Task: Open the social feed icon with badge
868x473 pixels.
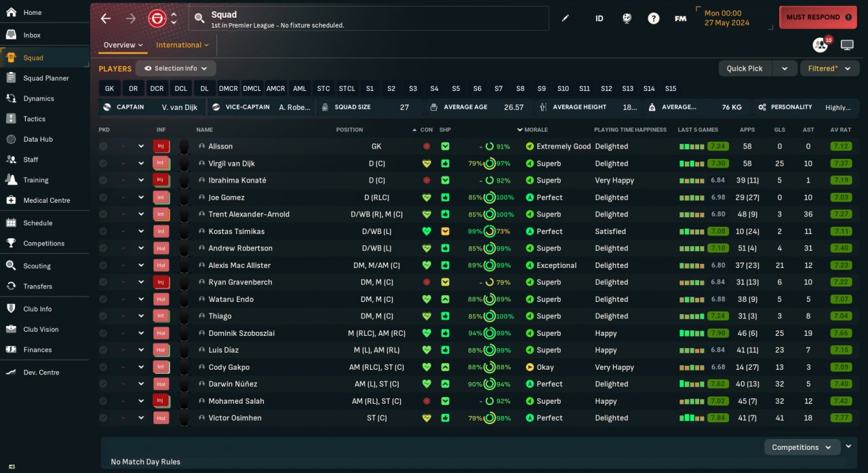Action: 821,45
